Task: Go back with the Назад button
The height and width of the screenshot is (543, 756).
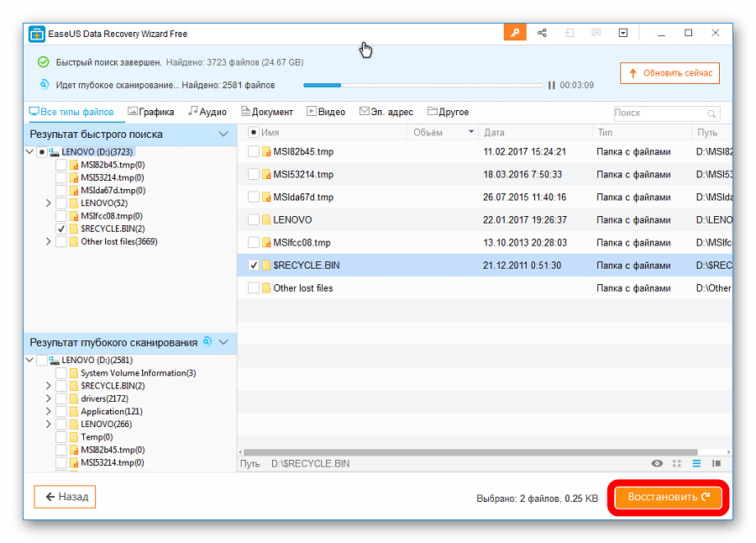Action: tap(65, 497)
